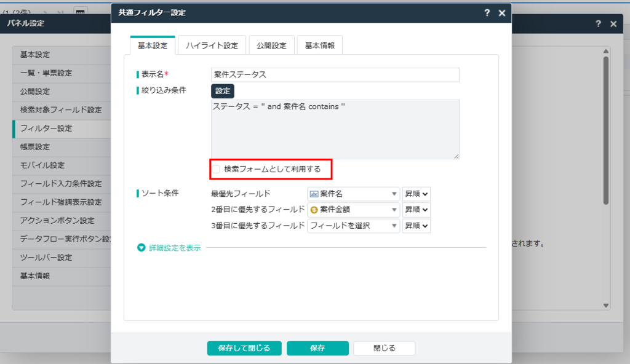Click the 設定 button for 絞り込み条件
Image resolution: width=630 pixels, height=364 pixels.
click(x=222, y=91)
